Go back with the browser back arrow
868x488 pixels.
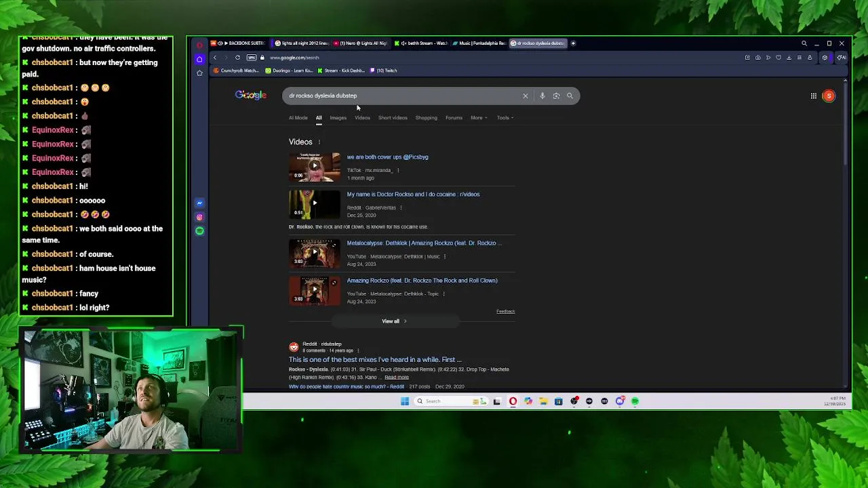(x=215, y=58)
